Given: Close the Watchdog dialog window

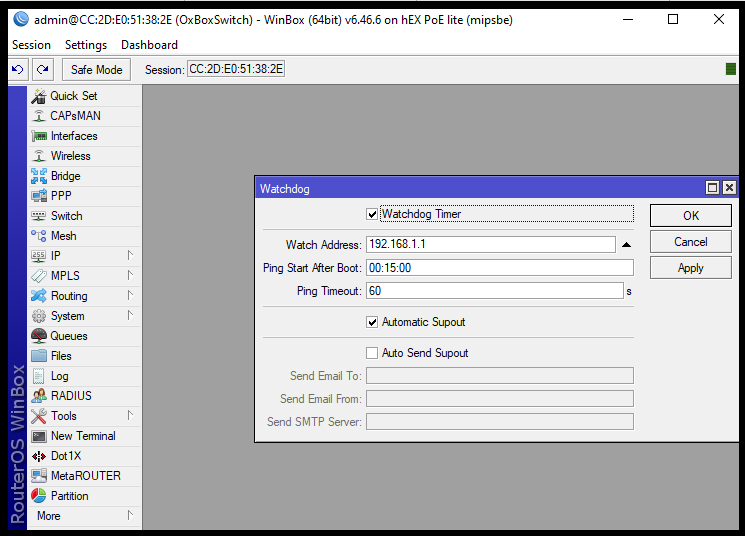Looking at the screenshot, I should click(x=729, y=188).
